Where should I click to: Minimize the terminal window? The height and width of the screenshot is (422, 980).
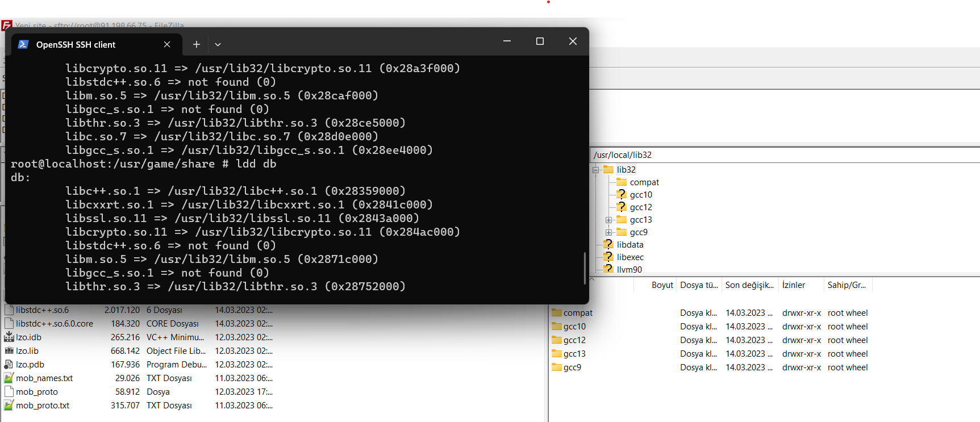click(x=507, y=41)
